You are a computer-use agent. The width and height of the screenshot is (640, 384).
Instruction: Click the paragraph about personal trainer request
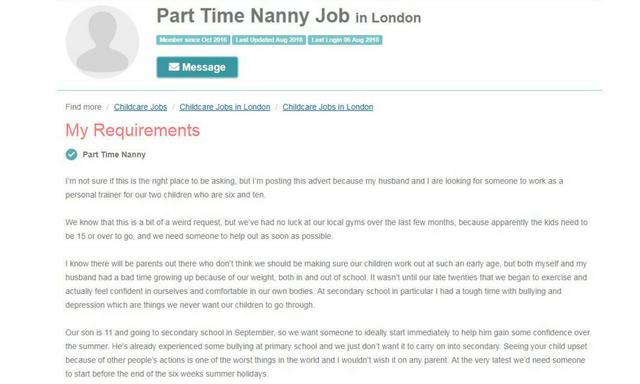[x=314, y=188]
